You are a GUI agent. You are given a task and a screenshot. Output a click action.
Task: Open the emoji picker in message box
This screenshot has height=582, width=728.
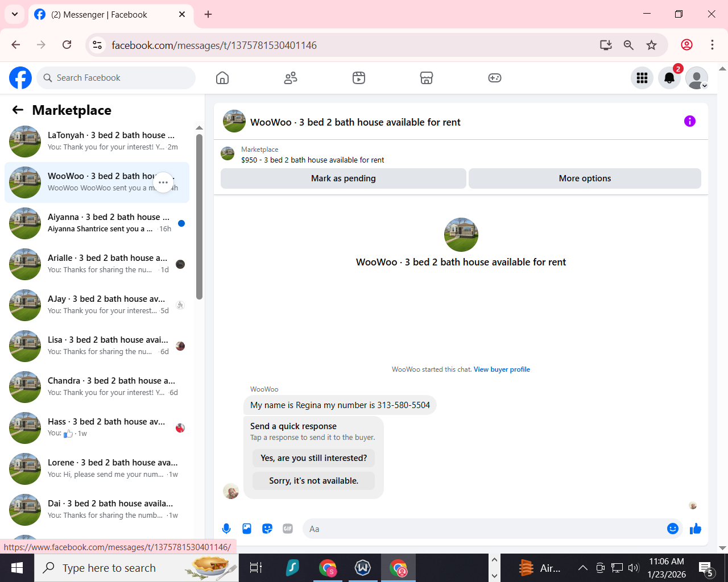pyautogui.click(x=673, y=529)
